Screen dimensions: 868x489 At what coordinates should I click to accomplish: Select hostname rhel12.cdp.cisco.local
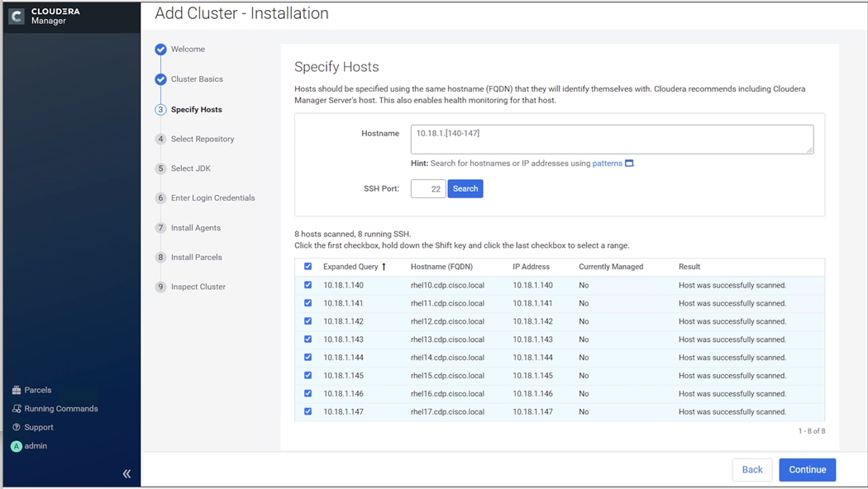point(447,321)
